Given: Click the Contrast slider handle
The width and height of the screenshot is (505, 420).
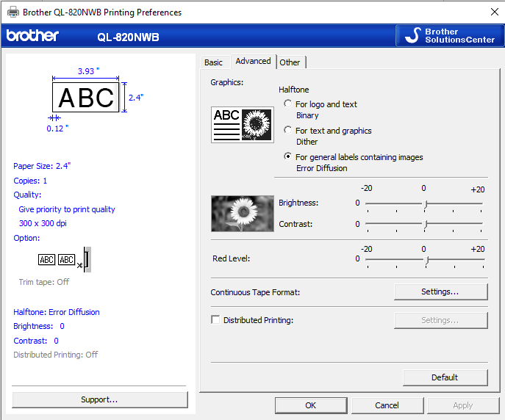Looking at the screenshot, I should (x=425, y=224).
